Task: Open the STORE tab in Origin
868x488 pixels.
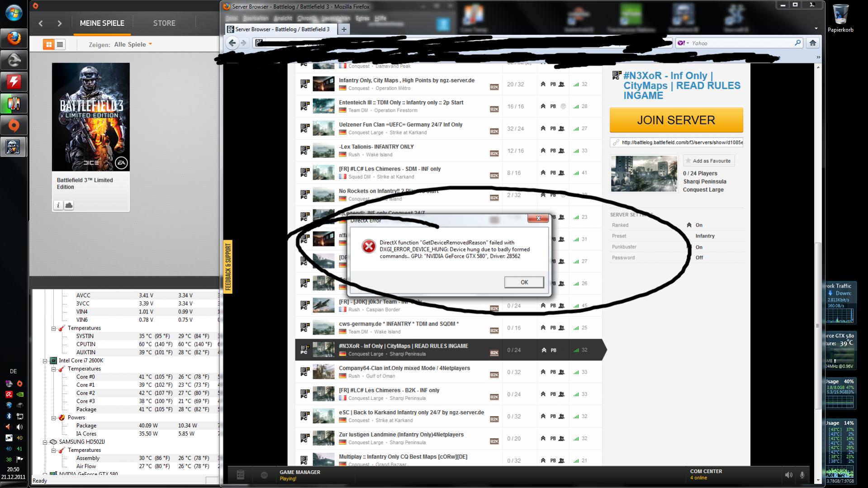Action: point(164,23)
